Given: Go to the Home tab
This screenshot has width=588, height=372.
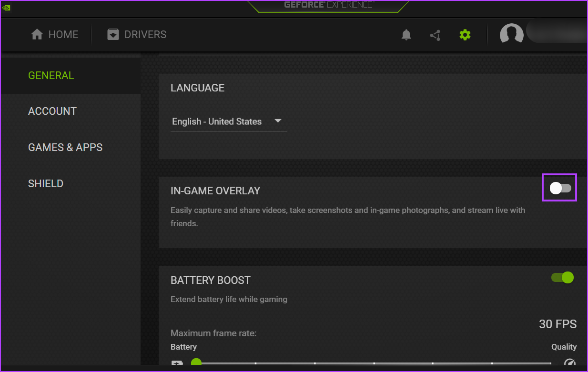Looking at the screenshot, I should click(x=54, y=34).
